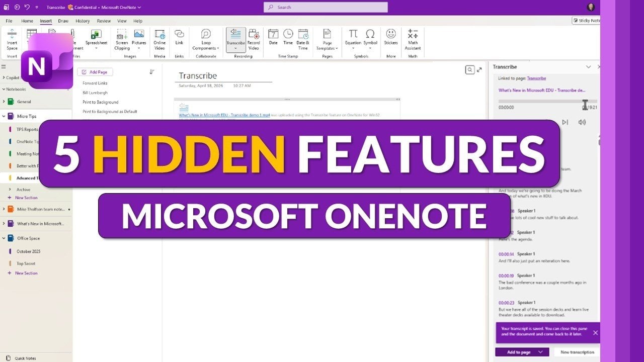Image resolution: width=644 pixels, height=362 pixels.
Task: Open the History menu tab
Action: [x=83, y=21]
